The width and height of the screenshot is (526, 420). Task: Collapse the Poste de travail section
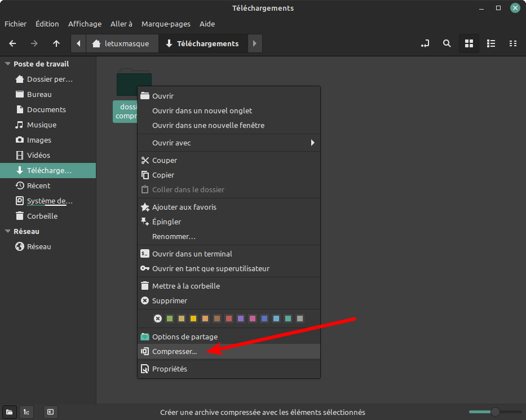click(x=7, y=64)
